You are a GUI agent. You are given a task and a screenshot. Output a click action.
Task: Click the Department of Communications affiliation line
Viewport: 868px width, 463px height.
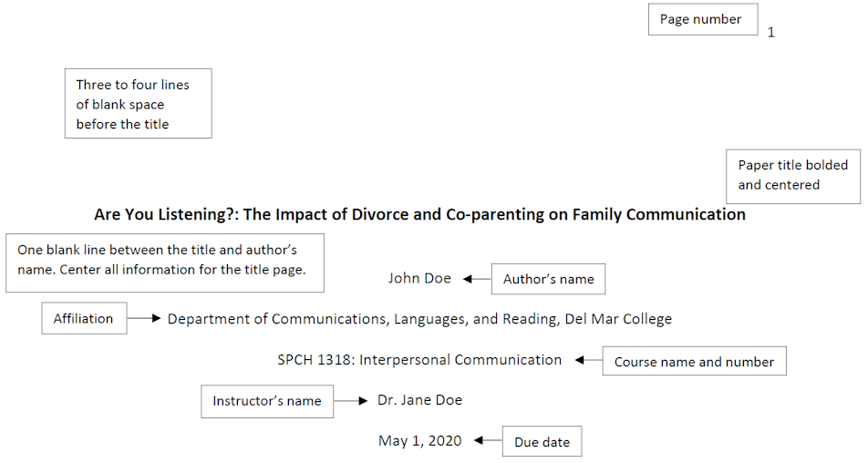(419, 319)
